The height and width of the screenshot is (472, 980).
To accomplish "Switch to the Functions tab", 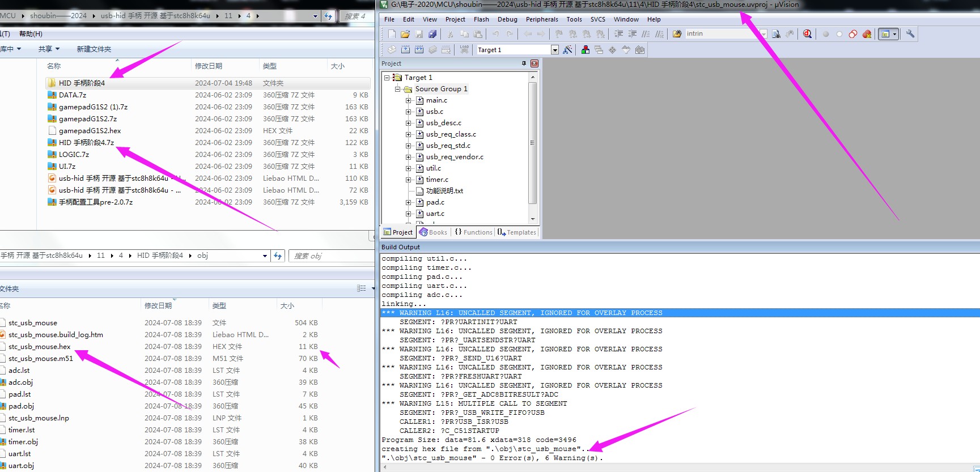I will [474, 232].
